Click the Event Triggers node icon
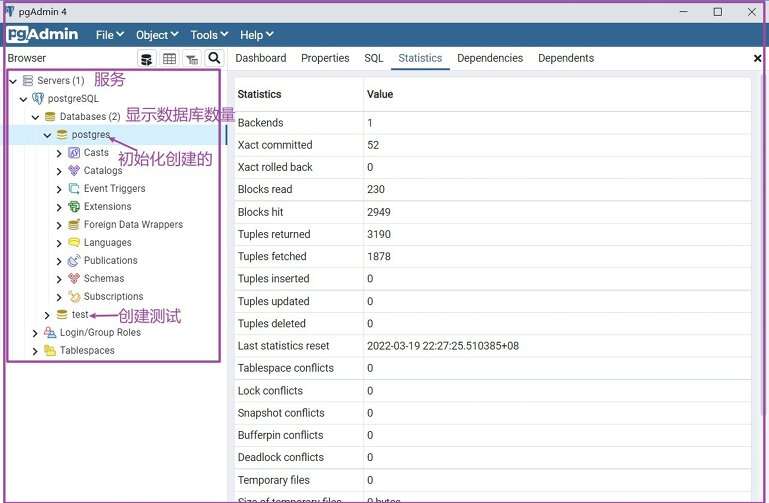769x503 pixels. click(x=74, y=189)
